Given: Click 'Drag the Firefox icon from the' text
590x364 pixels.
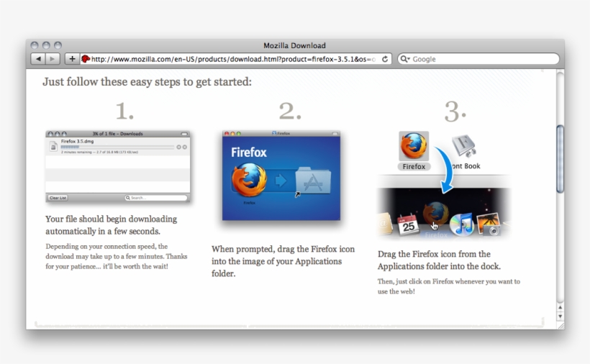Looking at the screenshot, I should [x=439, y=260].
